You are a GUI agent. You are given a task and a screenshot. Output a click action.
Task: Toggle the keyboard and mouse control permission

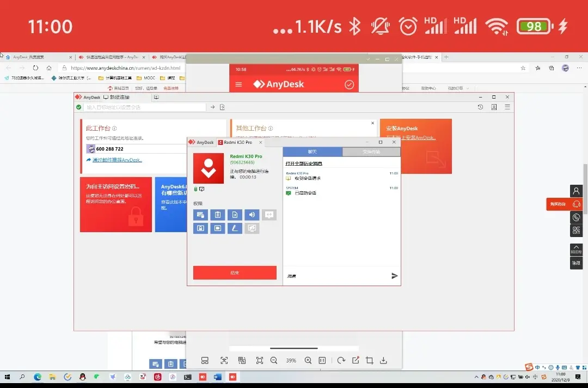[x=200, y=215]
